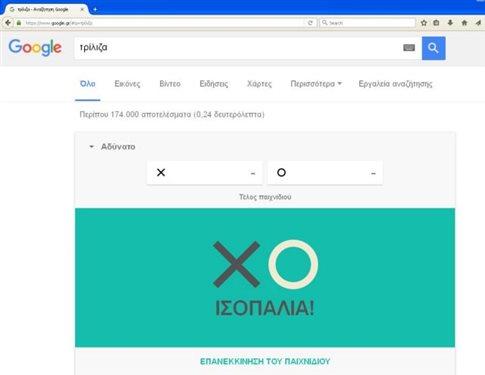
Task: Open Εργαλεία αναζήτησης search tools
Action: click(395, 84)
